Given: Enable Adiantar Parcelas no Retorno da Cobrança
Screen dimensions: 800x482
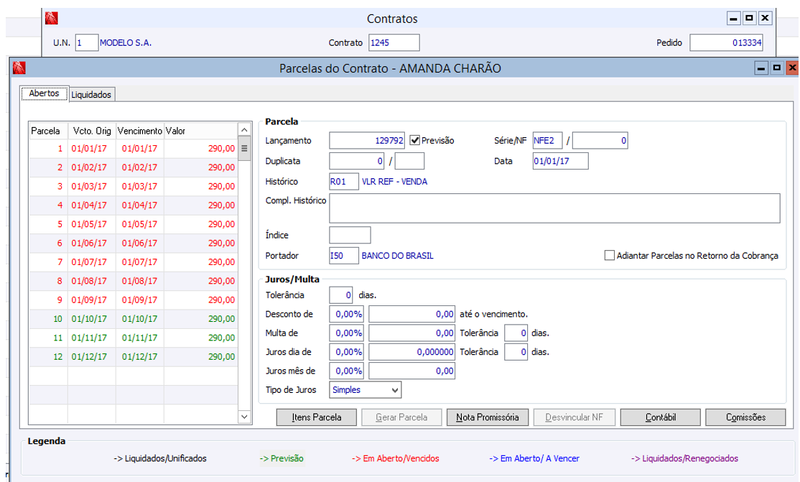Looking at the screenshot, I should 609,255.
